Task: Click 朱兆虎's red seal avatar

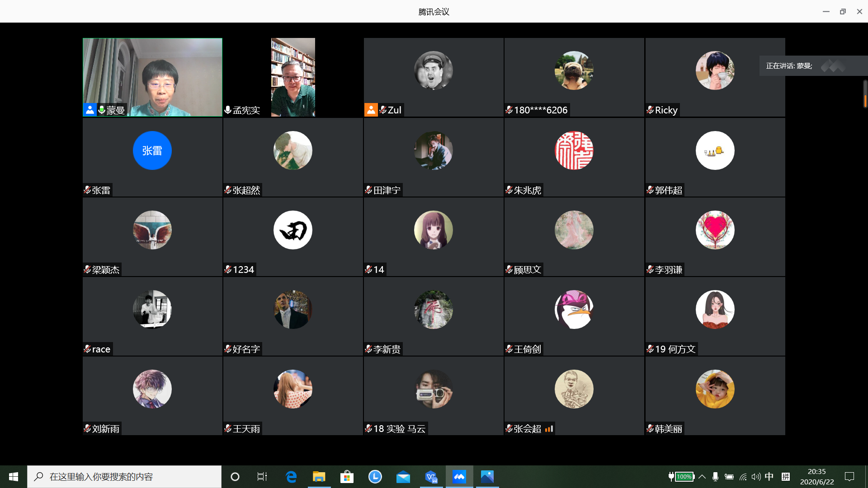Action: (574, 150)
